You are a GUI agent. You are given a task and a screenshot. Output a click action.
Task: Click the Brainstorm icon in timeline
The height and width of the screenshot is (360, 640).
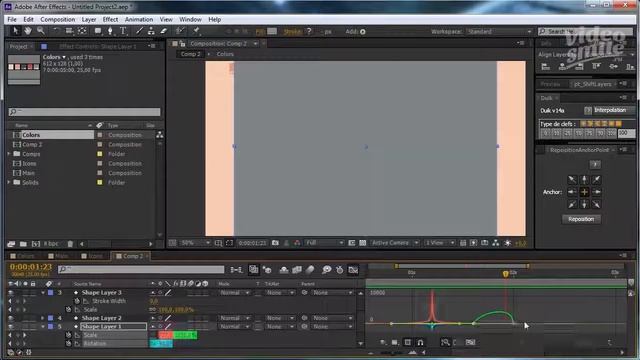pyautogui.click(x=326, y=269)
